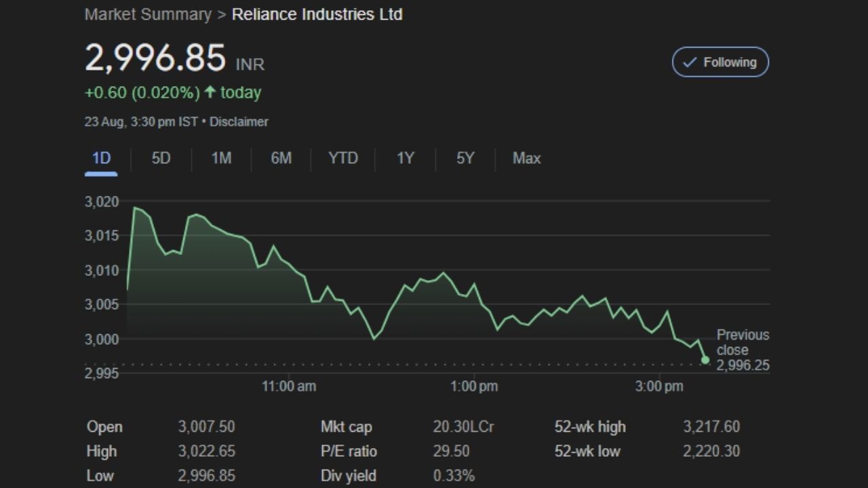Viewport: 868px width, 488px height.
Task: Click the P/E ratio label
Action: 349,451
